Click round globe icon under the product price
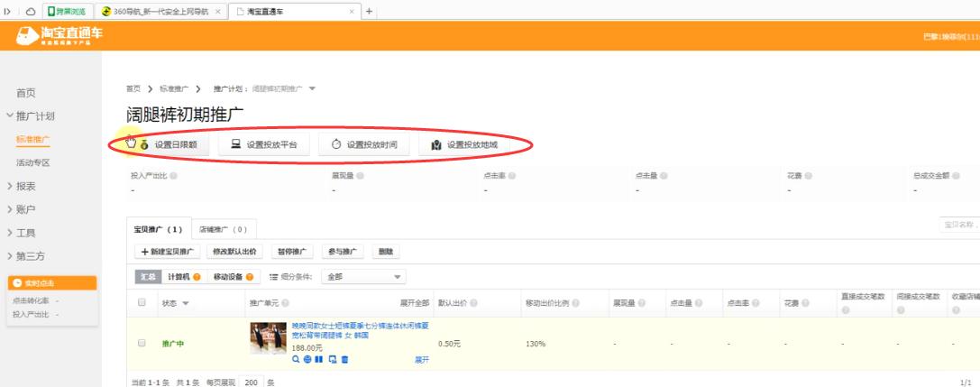This screenshot has height=387, width=980. (x=307, y=360)
